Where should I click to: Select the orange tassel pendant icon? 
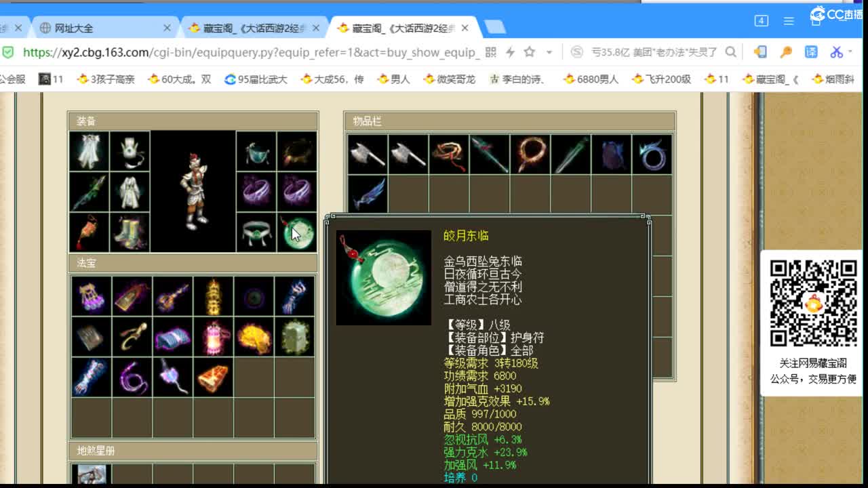(x=89, y=232)
